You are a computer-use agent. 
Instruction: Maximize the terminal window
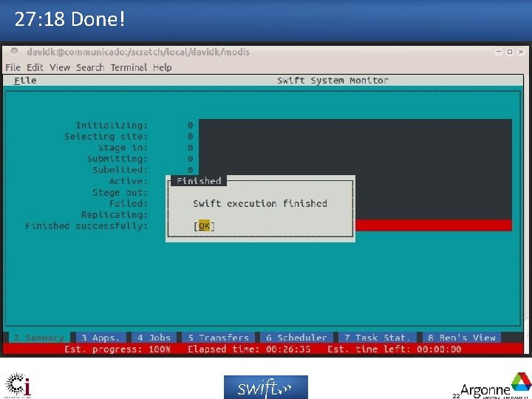pos(510,52)
